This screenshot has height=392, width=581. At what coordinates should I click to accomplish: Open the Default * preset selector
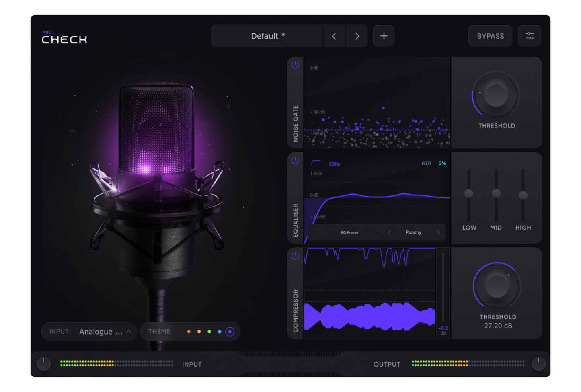[268, 36]
